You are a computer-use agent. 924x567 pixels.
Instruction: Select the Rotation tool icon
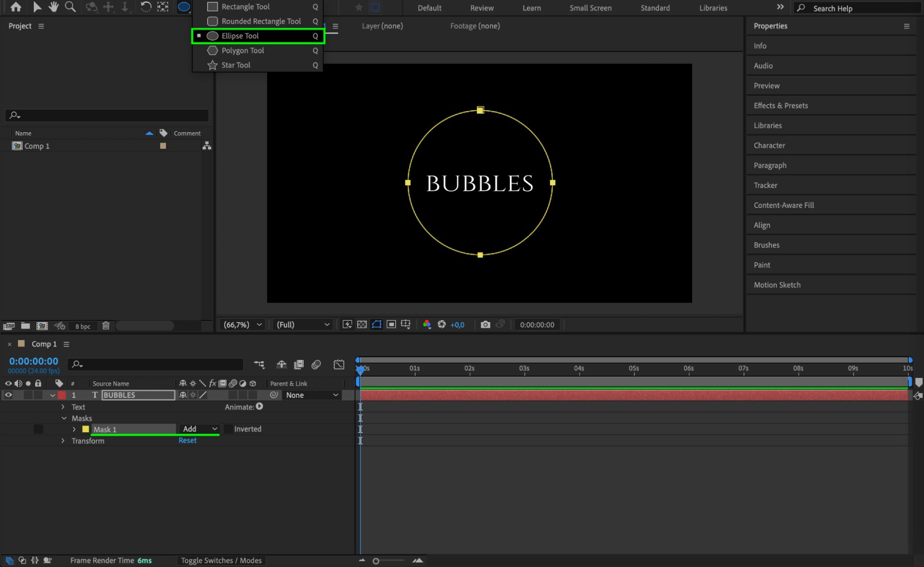146,7
